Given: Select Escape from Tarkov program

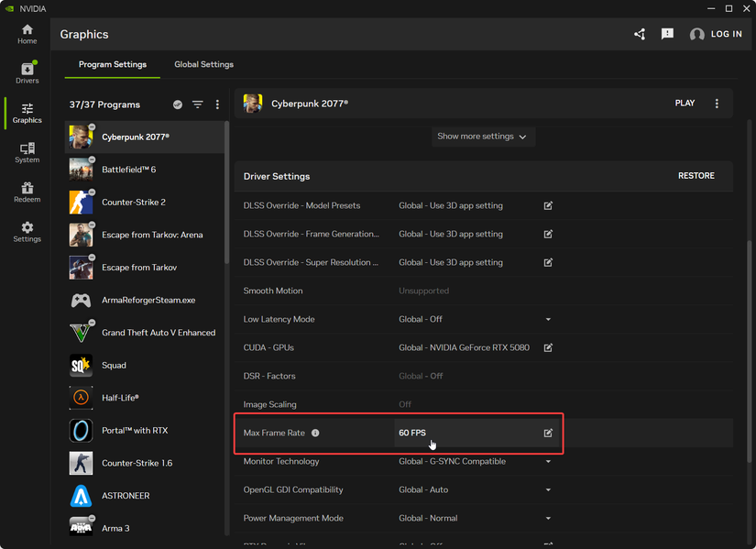Looking at the screenshot, I should [144, 268].
